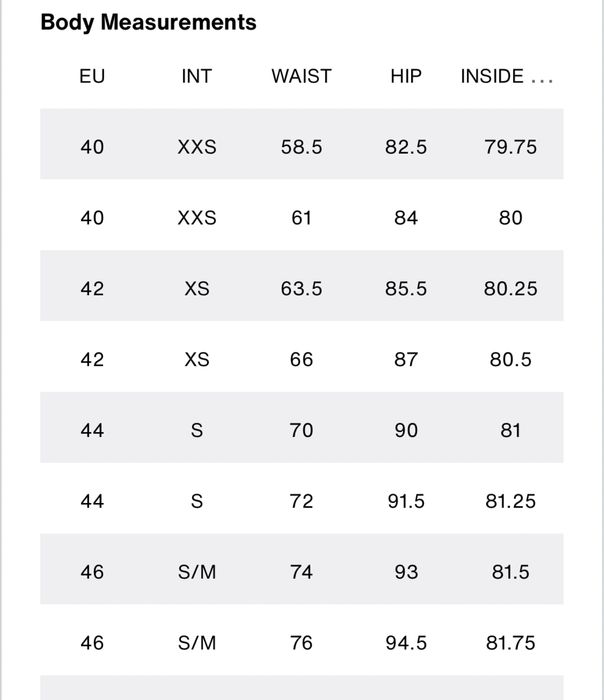The width and height of the screenshot is (604, 700).
Task: Click the EU column header
Action: [92, 76]
